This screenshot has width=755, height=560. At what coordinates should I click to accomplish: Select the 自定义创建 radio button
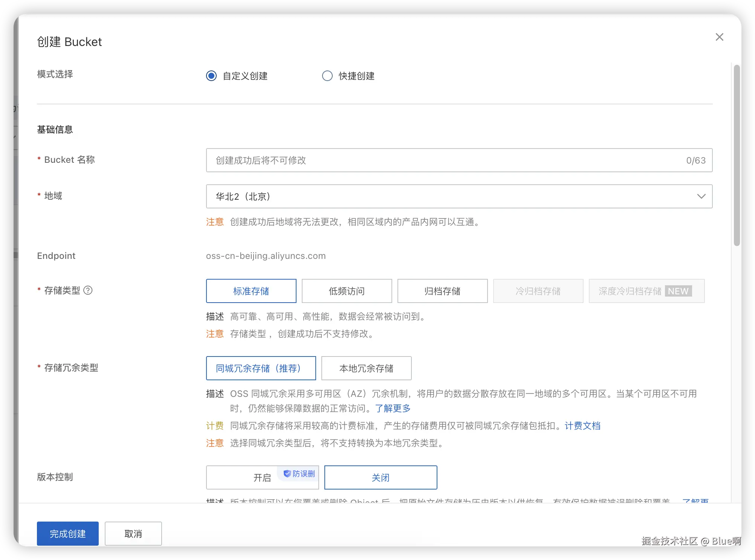click(x=211, y=76)
